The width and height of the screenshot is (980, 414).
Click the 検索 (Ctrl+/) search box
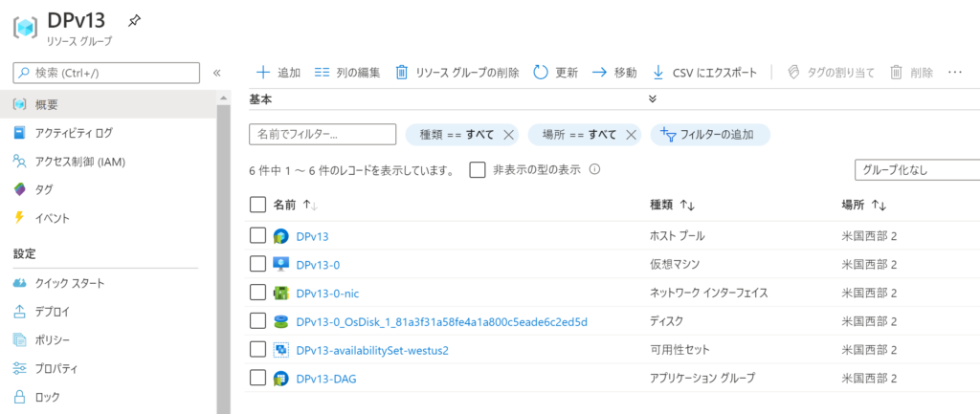106,73
